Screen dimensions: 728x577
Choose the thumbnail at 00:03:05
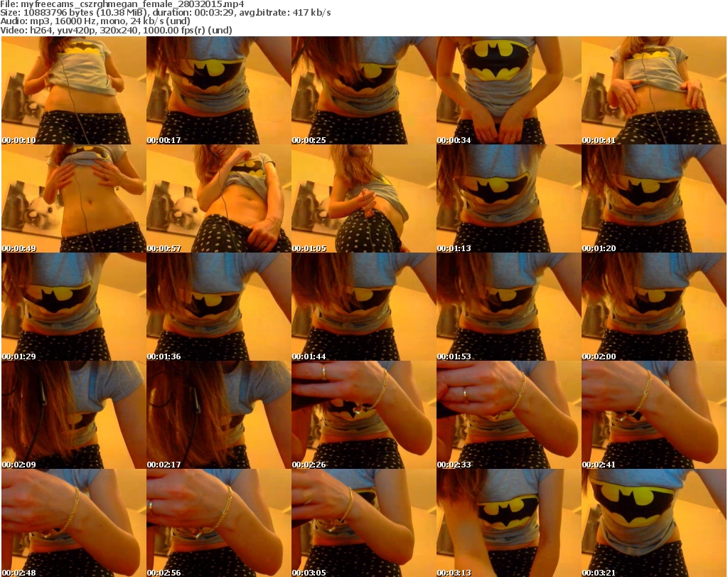click(x=363, y=523)
